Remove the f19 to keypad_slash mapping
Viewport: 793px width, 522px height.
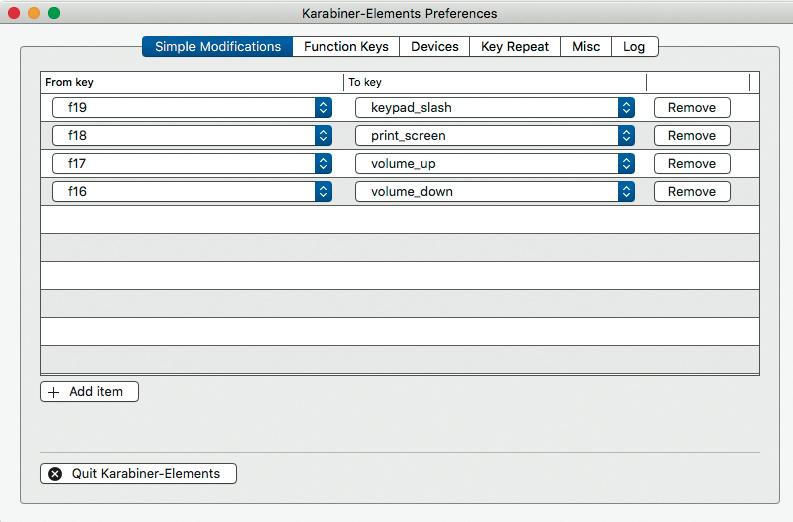pos(692,107)
